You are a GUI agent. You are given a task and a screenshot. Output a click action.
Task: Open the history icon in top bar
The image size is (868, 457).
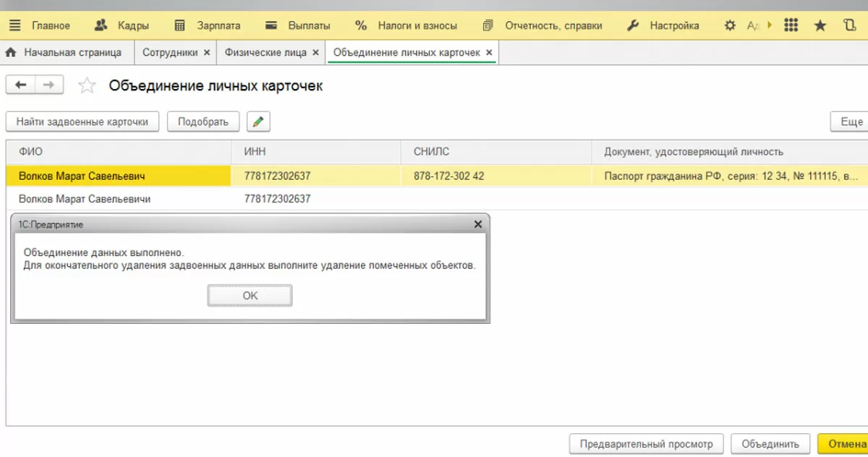point(849,25)
